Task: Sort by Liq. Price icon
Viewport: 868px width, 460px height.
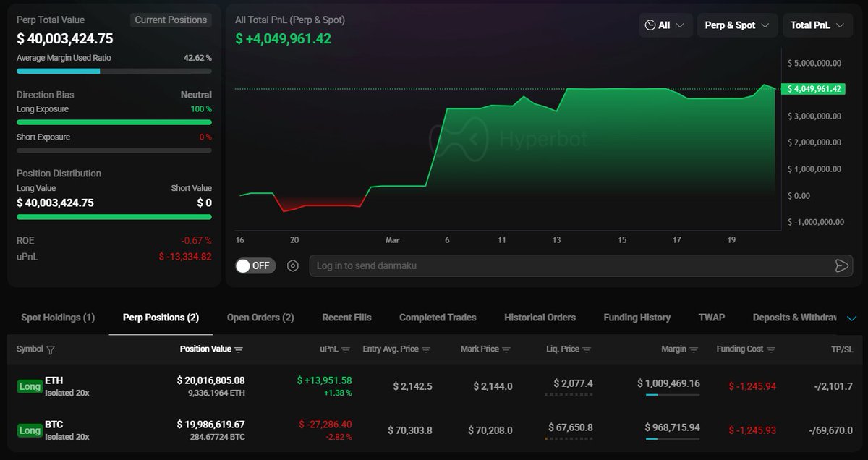Action: tap(587, 349)
